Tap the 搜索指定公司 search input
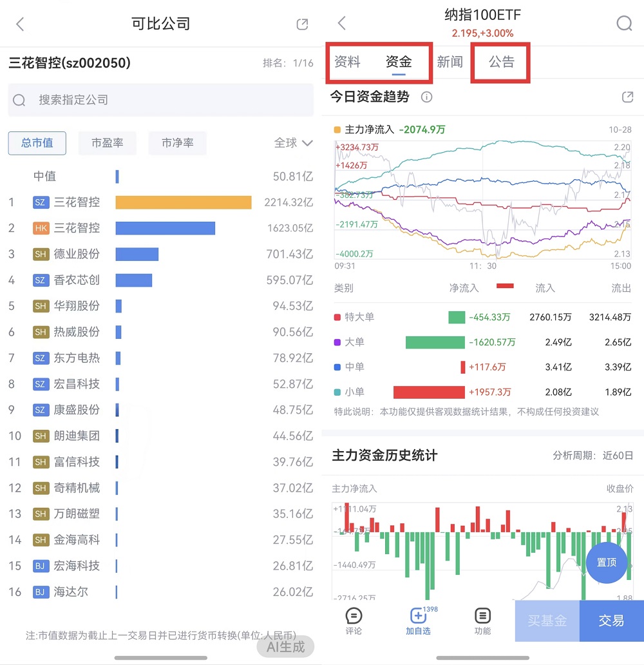 (161, 100)
